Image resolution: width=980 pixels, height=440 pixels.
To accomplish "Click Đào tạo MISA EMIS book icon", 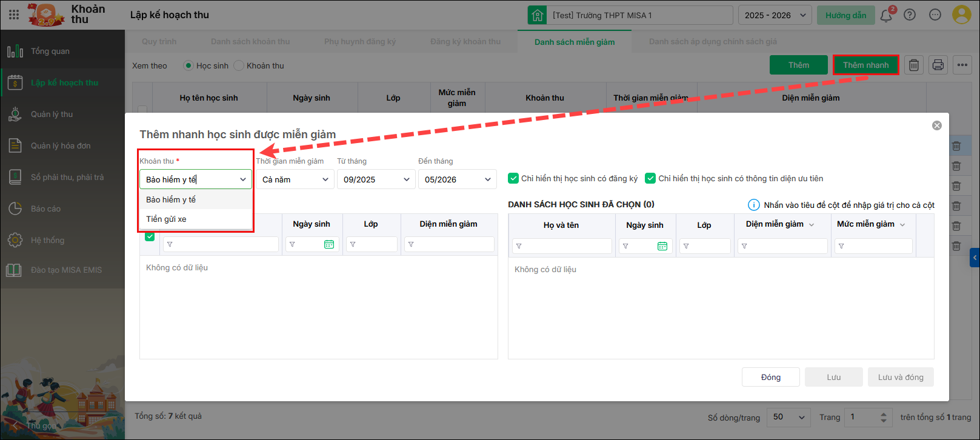I will 14,270.
